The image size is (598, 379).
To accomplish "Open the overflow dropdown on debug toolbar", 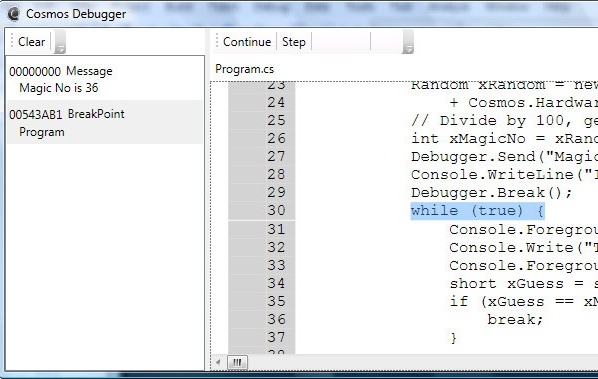I will (408, 42).
